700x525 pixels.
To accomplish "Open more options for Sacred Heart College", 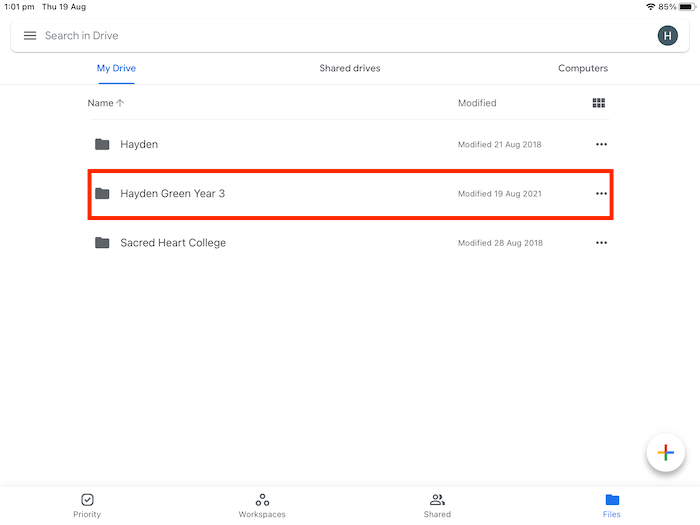I will coord(601,243).
